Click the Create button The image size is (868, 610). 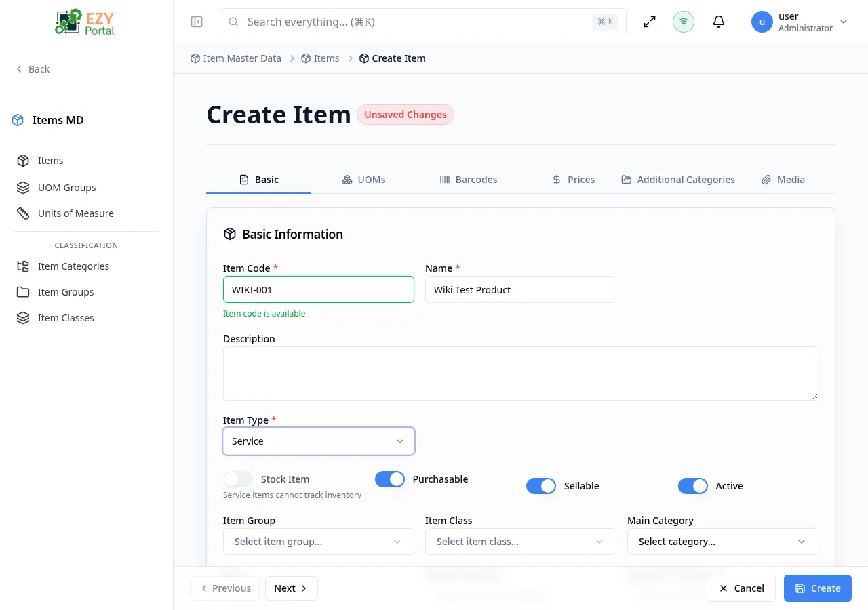[x=817, y=588]
